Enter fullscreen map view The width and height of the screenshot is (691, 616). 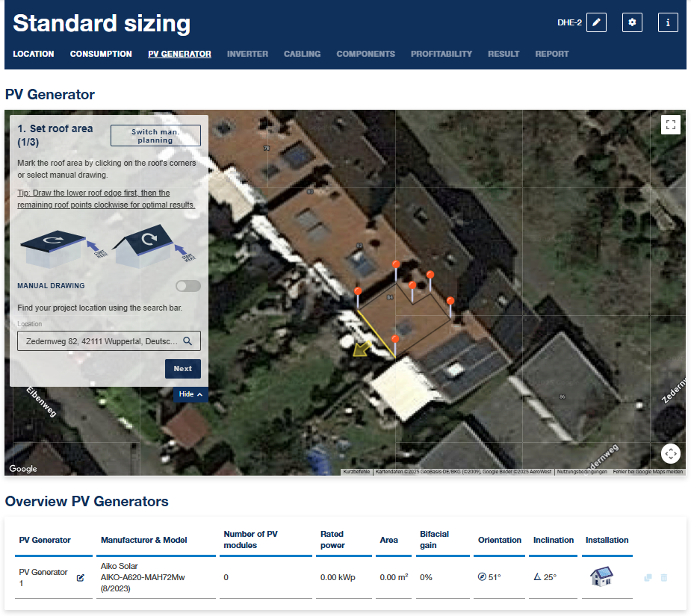[x=670, y=125]
